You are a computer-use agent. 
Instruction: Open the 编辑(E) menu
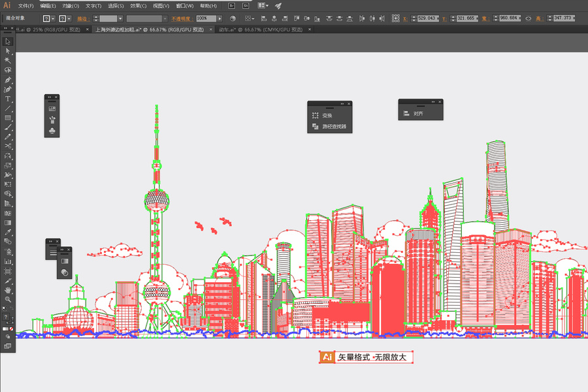tap(48, 6)
